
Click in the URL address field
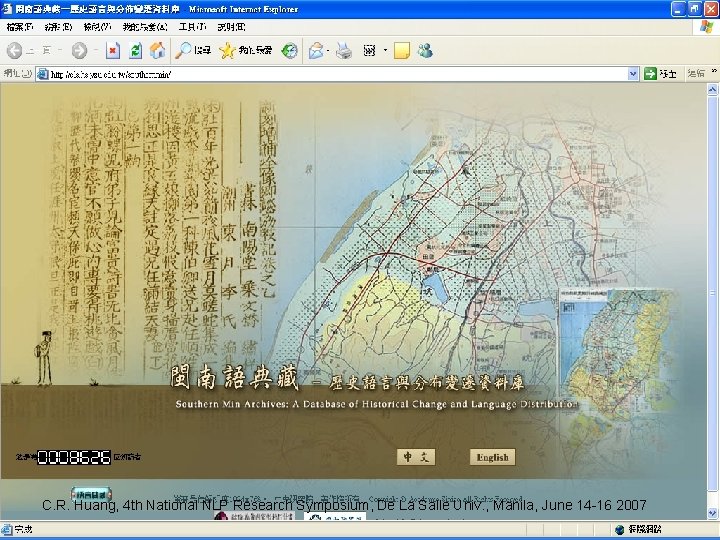(x=338, y=74)
